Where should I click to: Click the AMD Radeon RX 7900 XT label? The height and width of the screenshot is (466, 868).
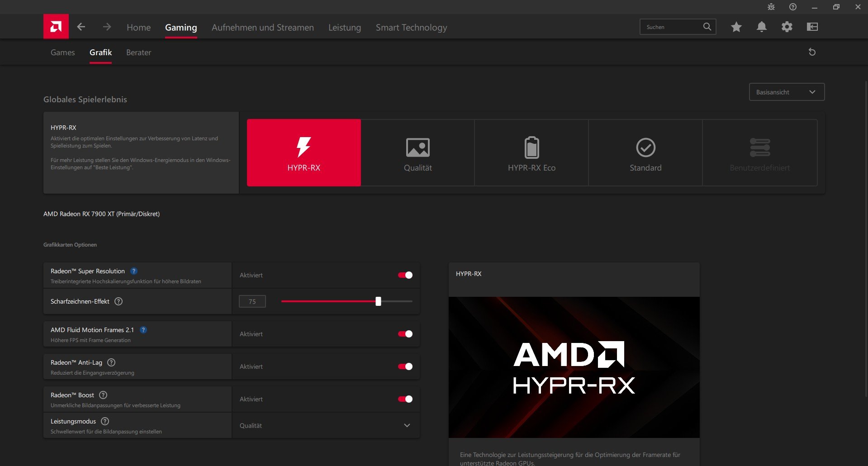(101, 214)
